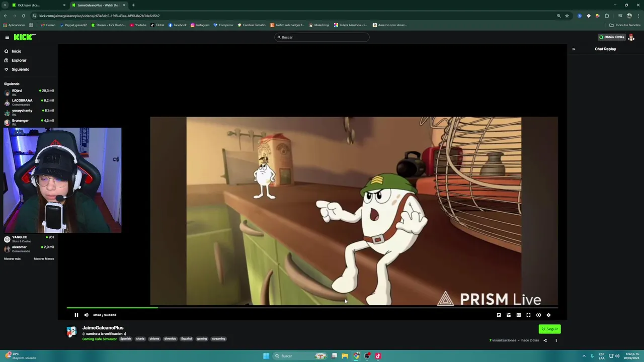Open Siguiendo in sidebar
This screenshot has height=362, width=644.
pyautogui.click(x=20, y=69)
